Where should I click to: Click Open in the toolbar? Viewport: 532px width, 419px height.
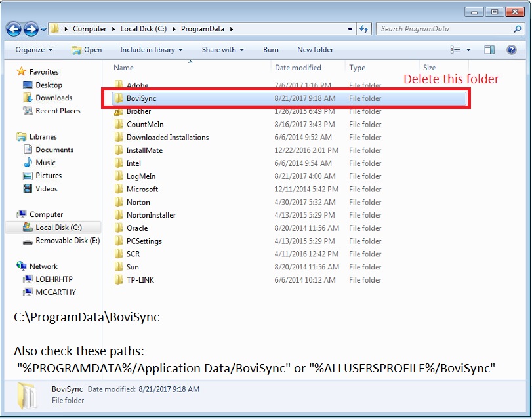tap(87, 50)
